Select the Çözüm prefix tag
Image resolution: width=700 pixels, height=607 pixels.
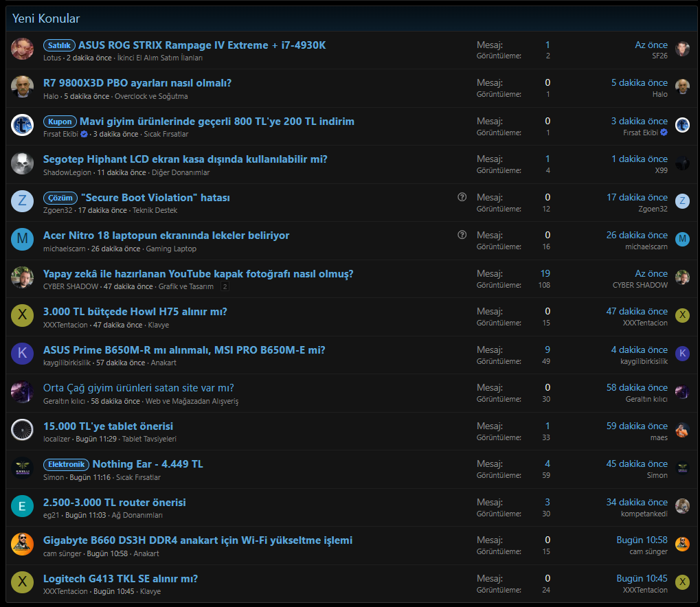(60, 198)
